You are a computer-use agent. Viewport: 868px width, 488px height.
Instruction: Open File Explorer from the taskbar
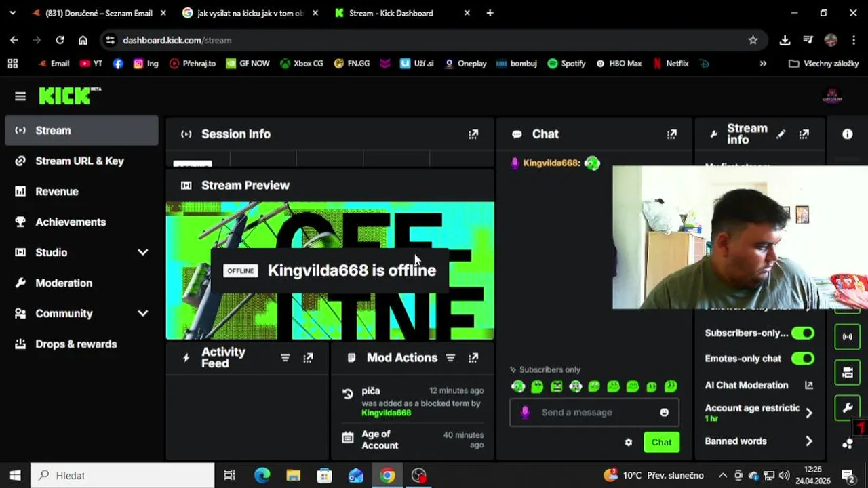click(293, 475)
